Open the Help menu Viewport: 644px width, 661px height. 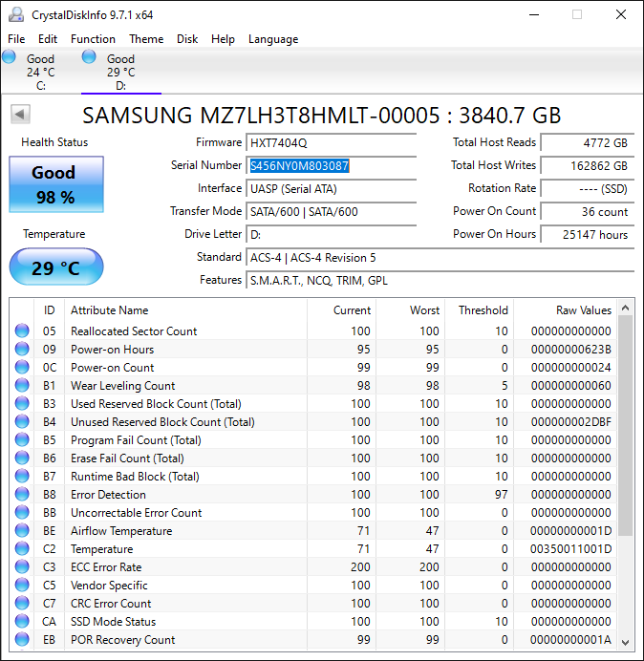click(223, 39)
